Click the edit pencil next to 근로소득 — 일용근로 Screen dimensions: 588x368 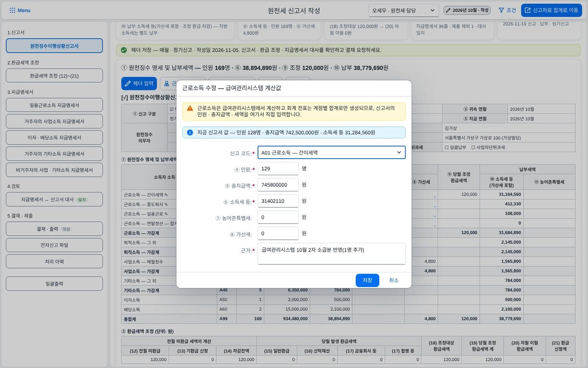(166, 214)
